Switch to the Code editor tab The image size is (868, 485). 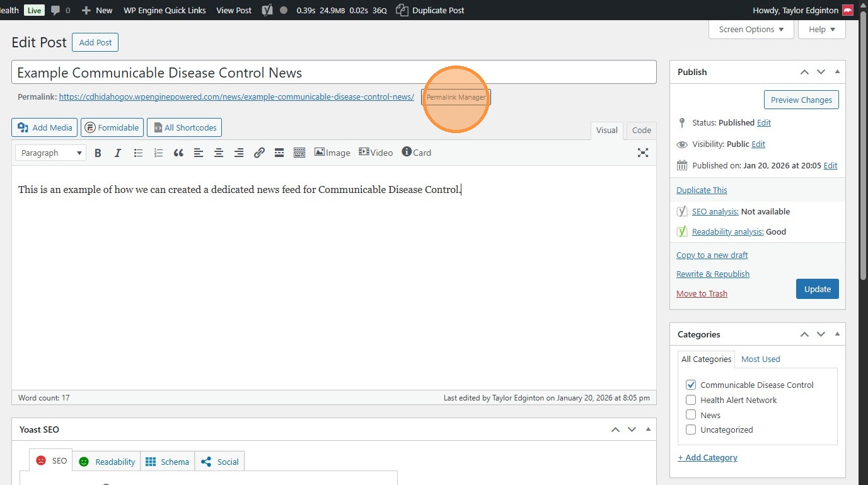pyautogui.click(x=642, y=130)
